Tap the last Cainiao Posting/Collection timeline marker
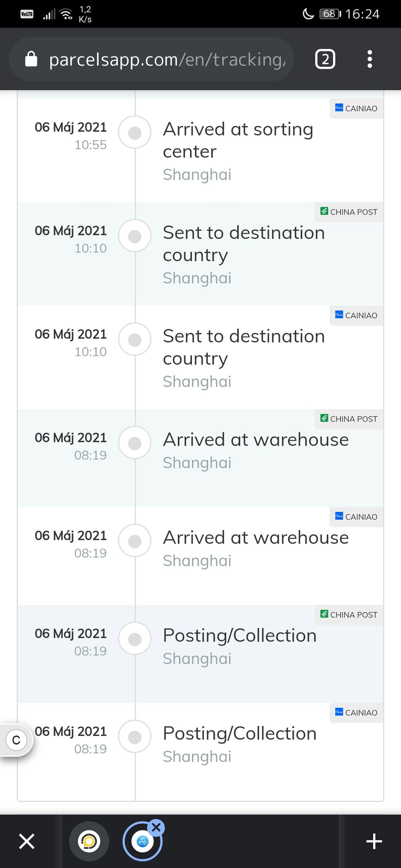The width and height of the screenshot is (401, 868). (135, 737)
